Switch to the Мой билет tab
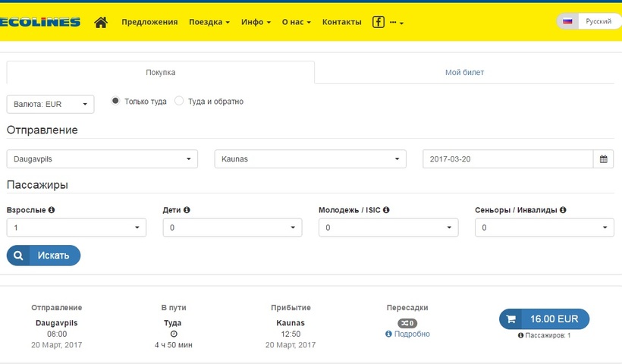Viewport: 622px width, 364px height. coord(464,73)
